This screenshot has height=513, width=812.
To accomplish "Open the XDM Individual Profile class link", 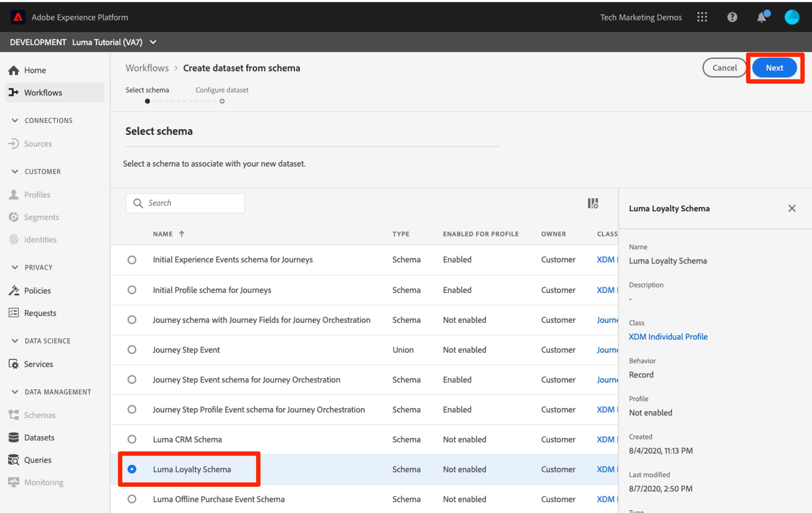I will [668, 337].
